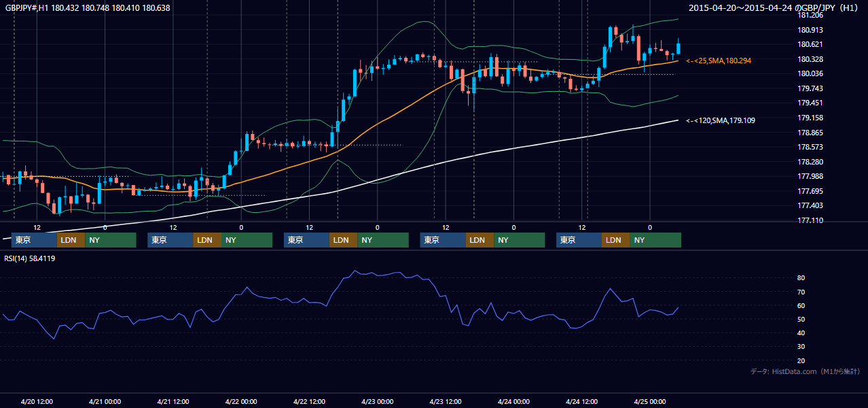Viewport: 868px width, 408px height.
Task: Select the 4/20 12:00 date label
Action: pos(37,402)
